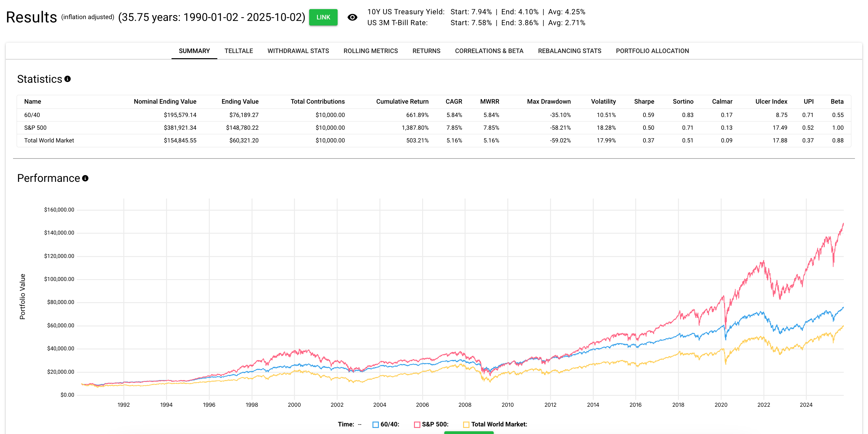Screen dimensions: 868x434
Task: Click the Statistics info icon
Action: [x=67, y=79]
